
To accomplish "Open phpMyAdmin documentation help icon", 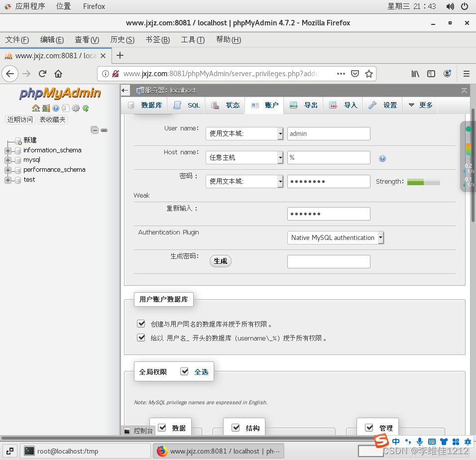I will click(56, 108).
